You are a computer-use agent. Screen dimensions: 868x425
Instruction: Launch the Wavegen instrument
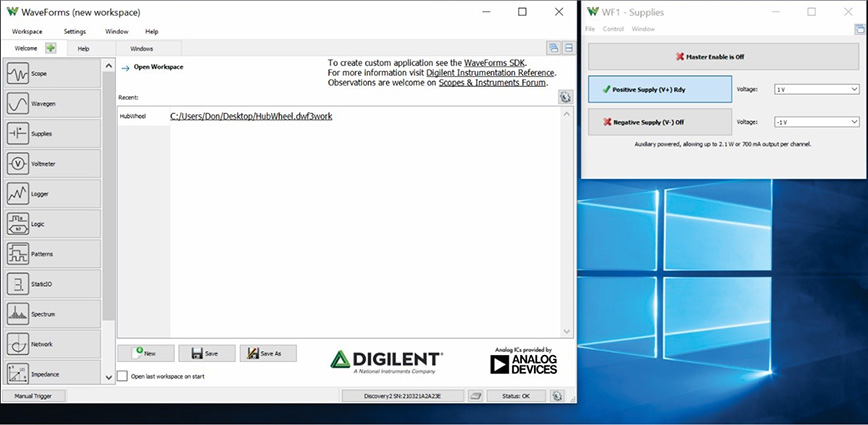52,104
